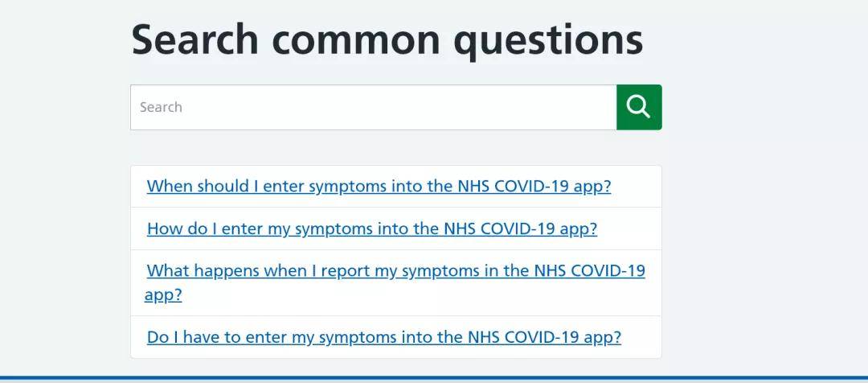The height and width of the screenshot is (383, 868).
Task: Select the last question row in the list
Action: 395,337
